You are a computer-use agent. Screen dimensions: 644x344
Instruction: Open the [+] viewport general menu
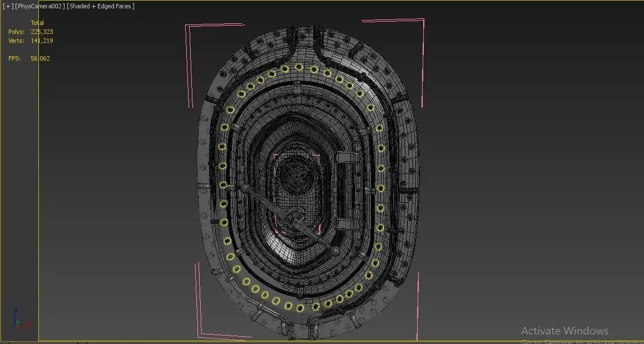[x=8, y=6]
